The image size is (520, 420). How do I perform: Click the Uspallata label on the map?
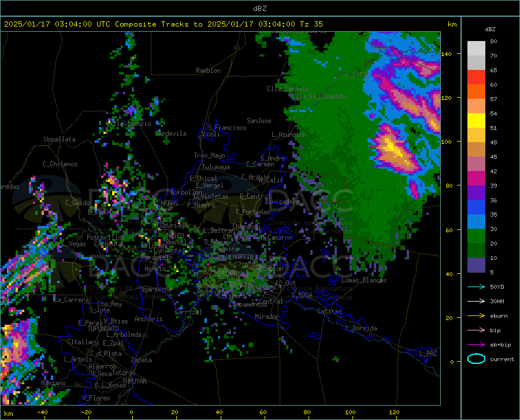tap(60, 139)
